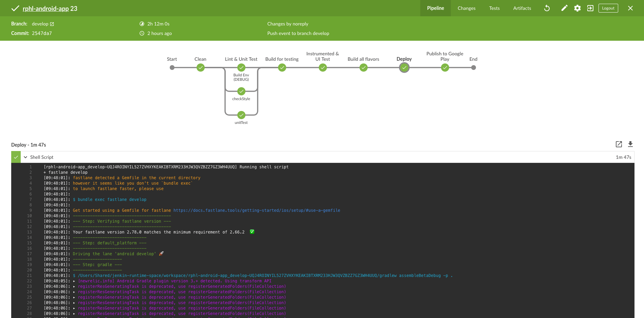The width and height of the screenshot is (644, 318).
Task: Switch to the Pipeline tab
Action: pos(435,8)
